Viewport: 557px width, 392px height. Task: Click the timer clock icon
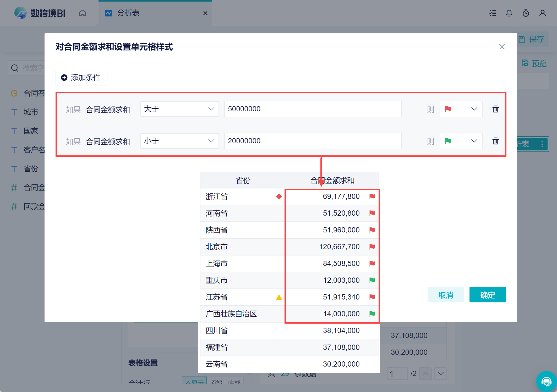point(526,13)
